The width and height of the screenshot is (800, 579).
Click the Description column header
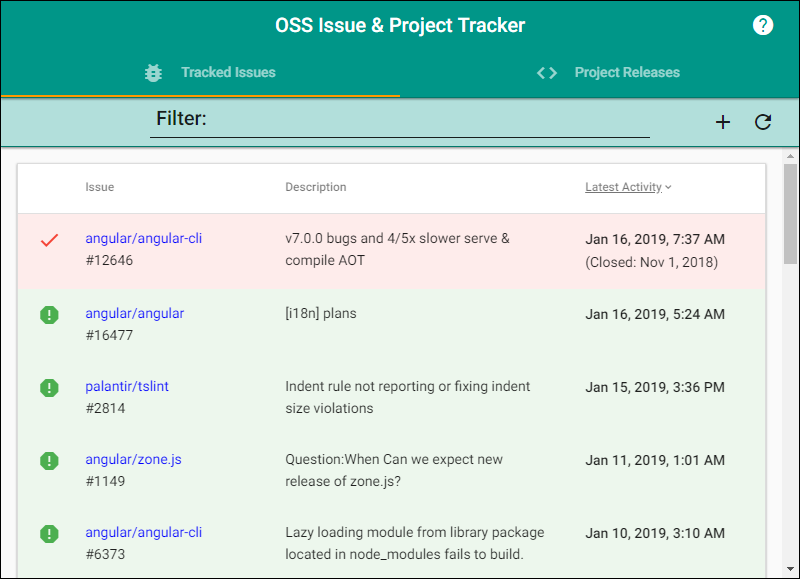(315, 187)
